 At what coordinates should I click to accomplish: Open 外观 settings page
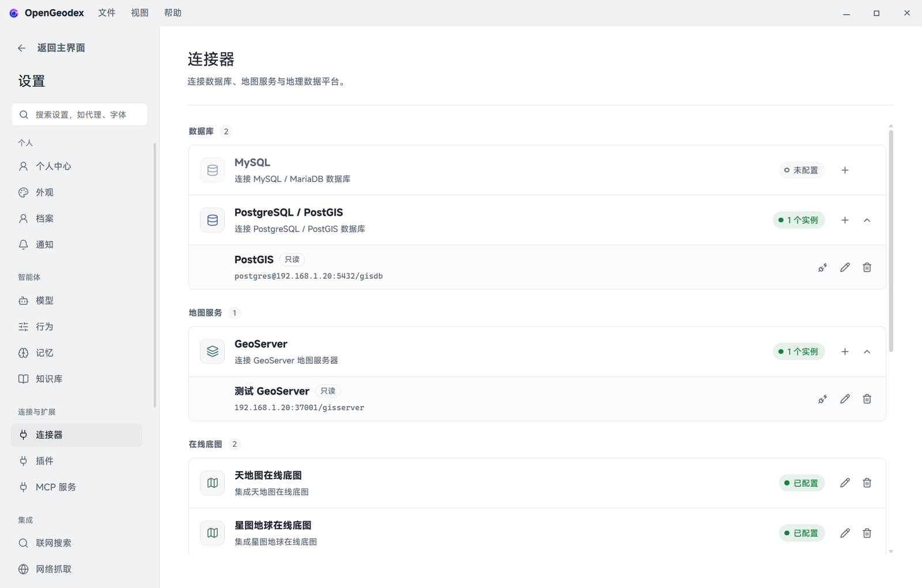click(77, 192)
